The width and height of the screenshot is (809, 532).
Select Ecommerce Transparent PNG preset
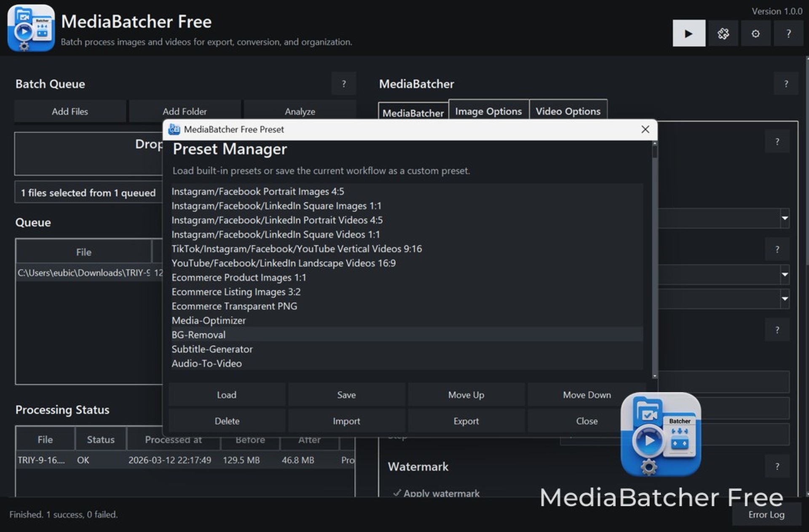click(234, 306)
